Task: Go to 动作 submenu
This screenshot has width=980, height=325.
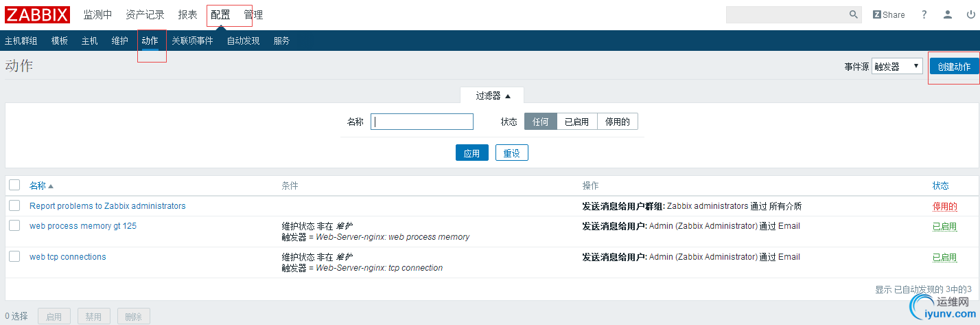Action: (150, 41)
